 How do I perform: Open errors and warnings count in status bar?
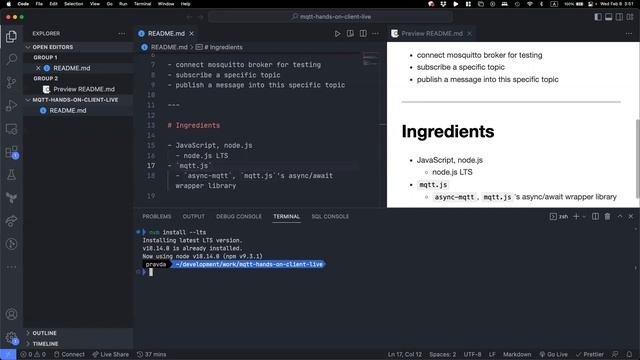tap(33, 354)
